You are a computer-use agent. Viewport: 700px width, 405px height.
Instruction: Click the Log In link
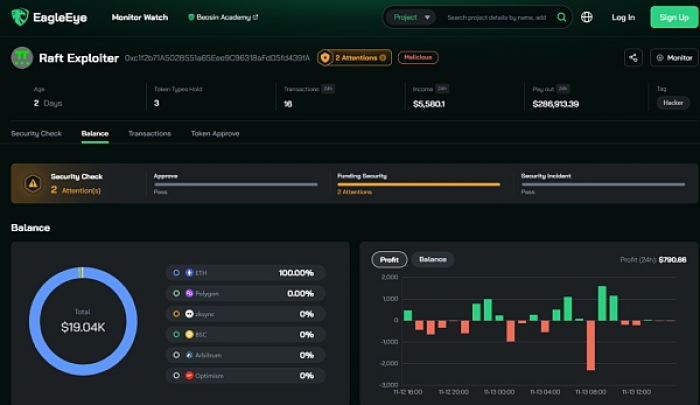(x=623, y=17)
